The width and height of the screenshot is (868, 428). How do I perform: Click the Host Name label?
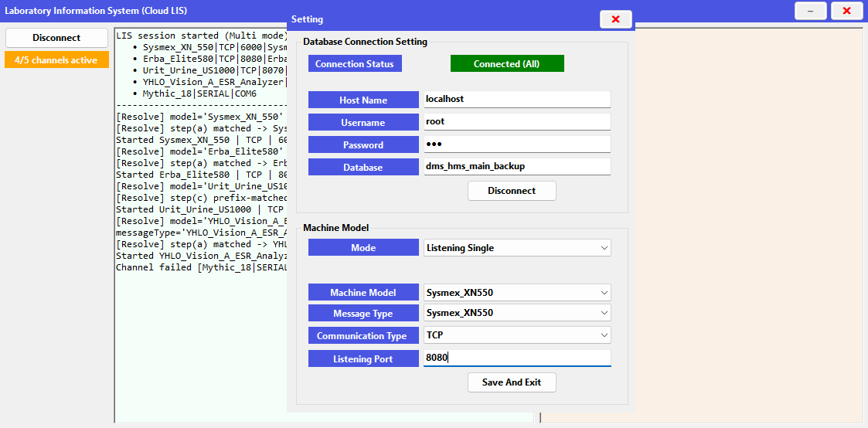[x=363, y=100]
